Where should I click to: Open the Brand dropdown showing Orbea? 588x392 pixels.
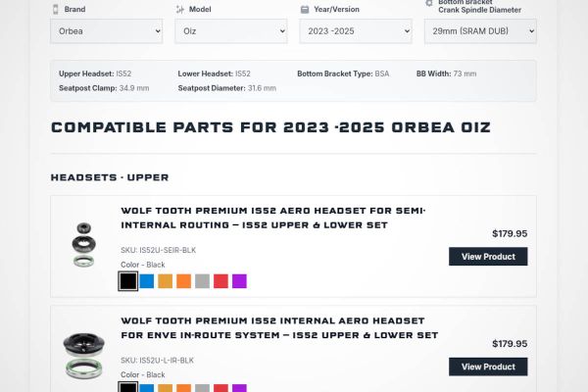click(107, 31)
